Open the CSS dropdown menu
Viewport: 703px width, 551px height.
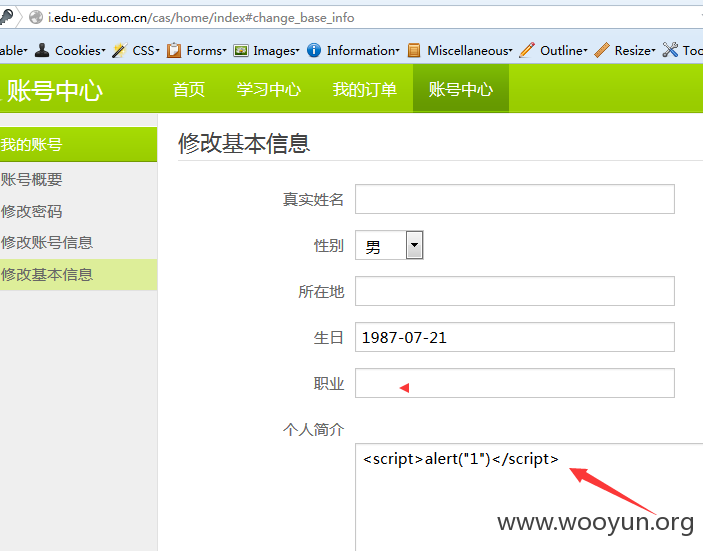click(x=146, y=51)
